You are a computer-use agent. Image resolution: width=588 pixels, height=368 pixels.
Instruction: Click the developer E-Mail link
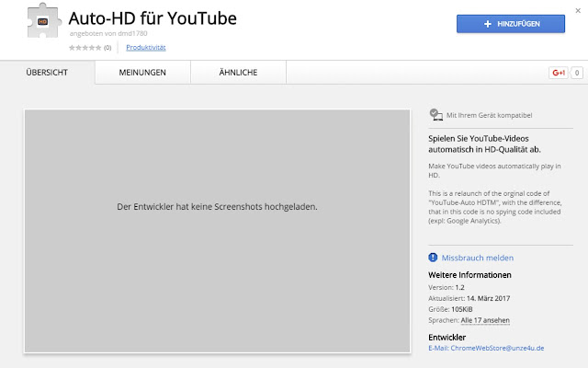pyautogui.click(x=486, y=348)
